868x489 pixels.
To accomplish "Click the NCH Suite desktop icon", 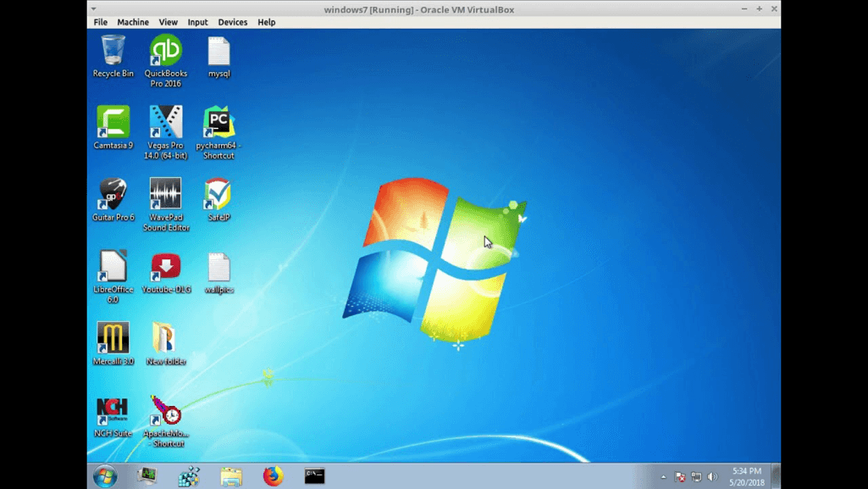I will coord(113,411).
